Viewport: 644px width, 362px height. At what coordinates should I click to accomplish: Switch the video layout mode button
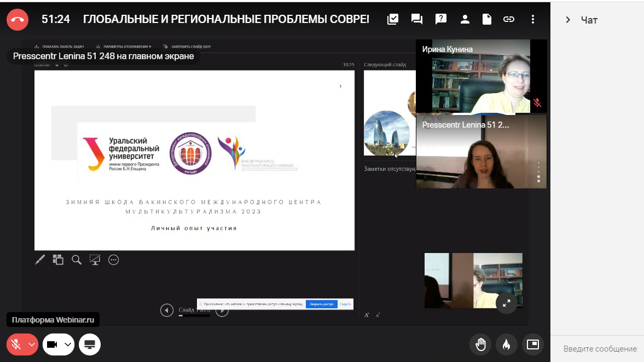click(532, 344)
